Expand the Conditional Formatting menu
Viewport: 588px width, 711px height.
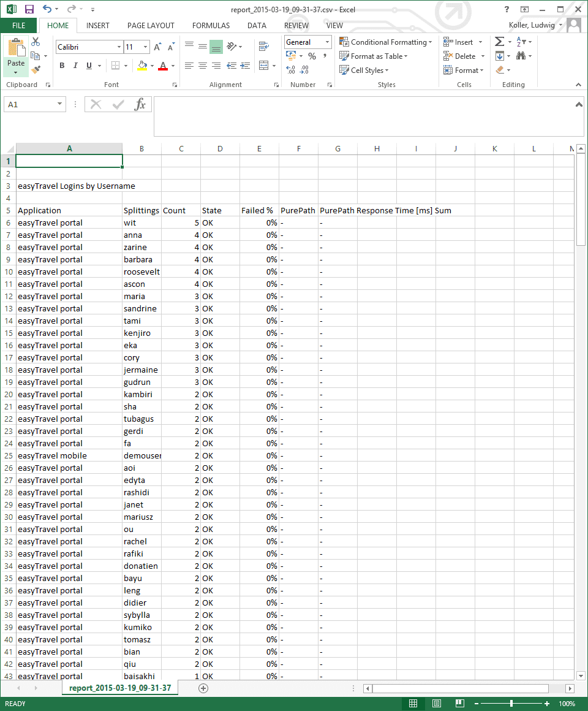385,42
